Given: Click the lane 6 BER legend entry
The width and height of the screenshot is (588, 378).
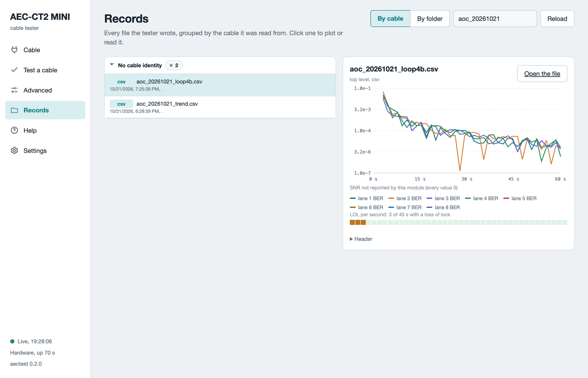Looking at the screenshot, I should tap(367, 207).
